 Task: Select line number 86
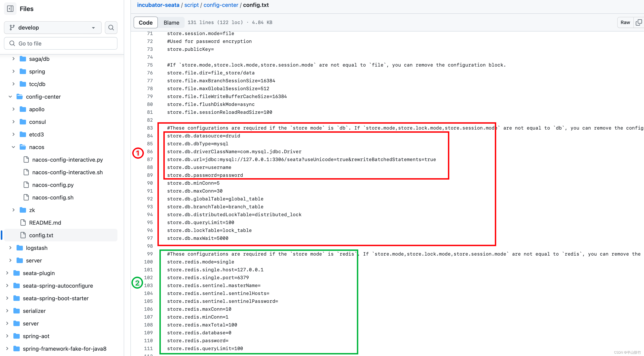(150, 151)
